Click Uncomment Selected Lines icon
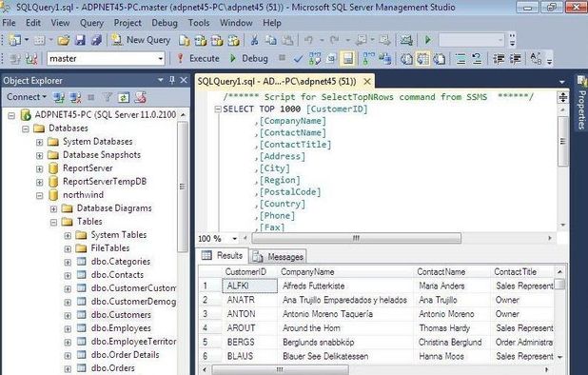 [x=477, y=59]
